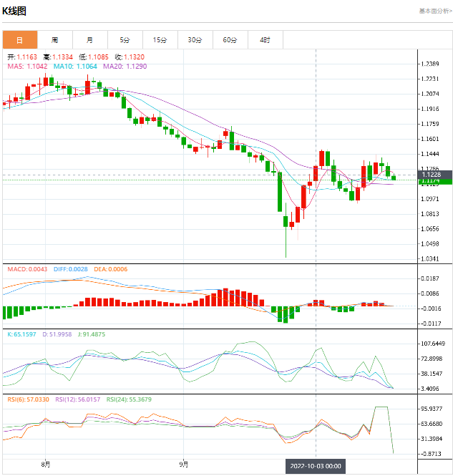Click the DIFF: 0.0028 label
The image size is (453, 476).
tap(71, 269)
